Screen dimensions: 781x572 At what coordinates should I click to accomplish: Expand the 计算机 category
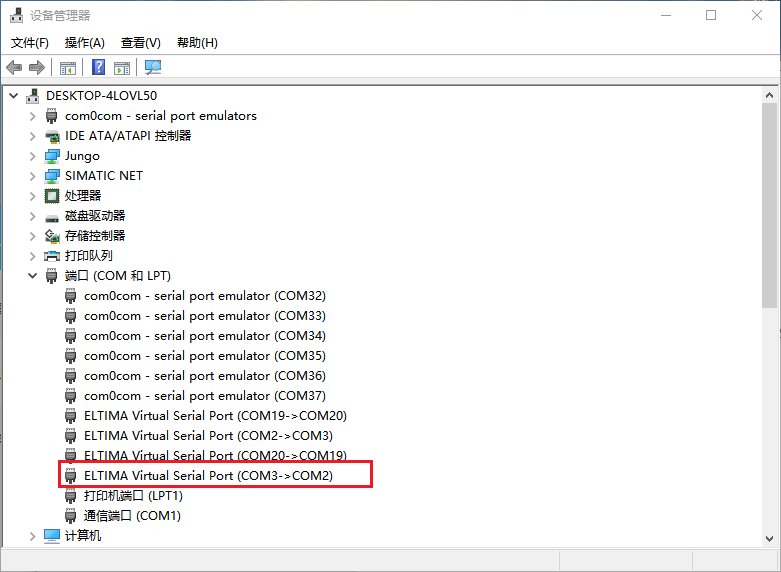pyautogui.click(x=33, y=536)
